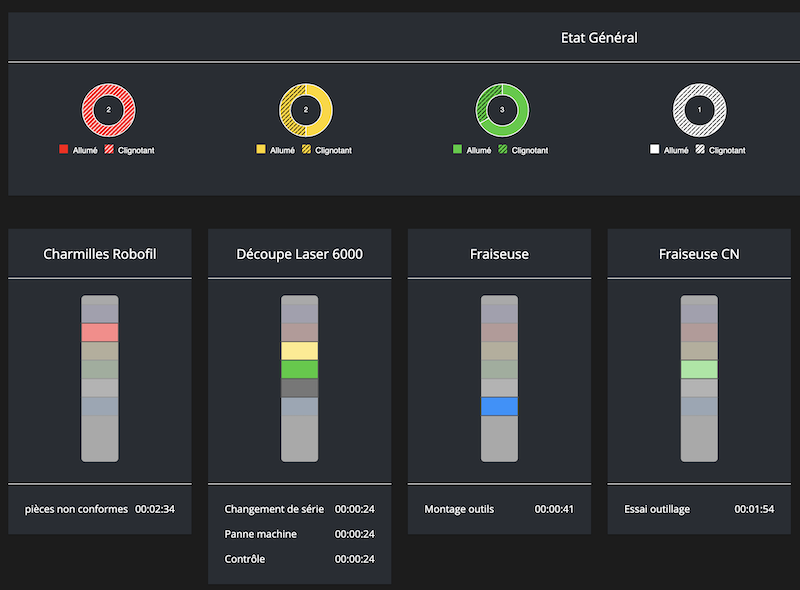Select the lit green light on Fraiseuse CN
This screenshot has height=590, width=800.
[x=699, y=369]
